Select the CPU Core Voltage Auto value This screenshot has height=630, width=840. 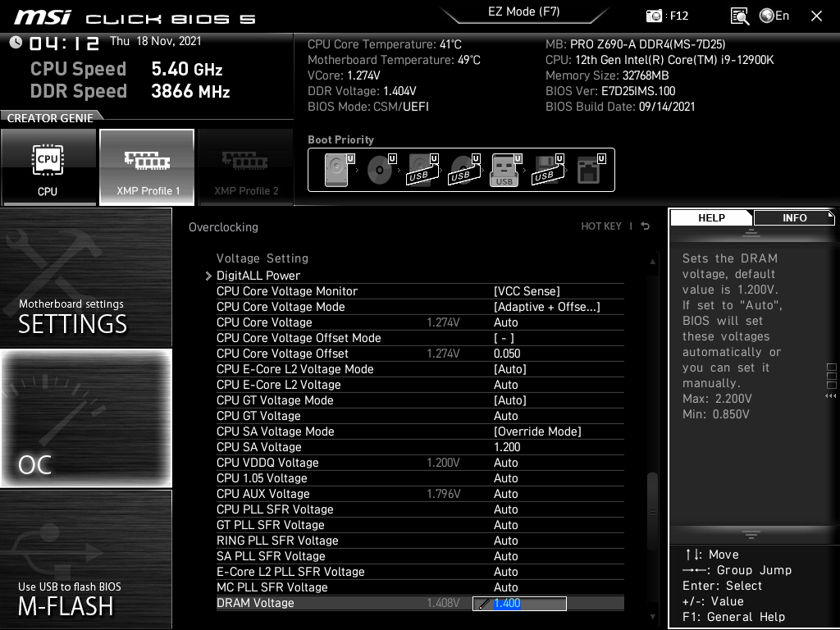pos(505,322)
